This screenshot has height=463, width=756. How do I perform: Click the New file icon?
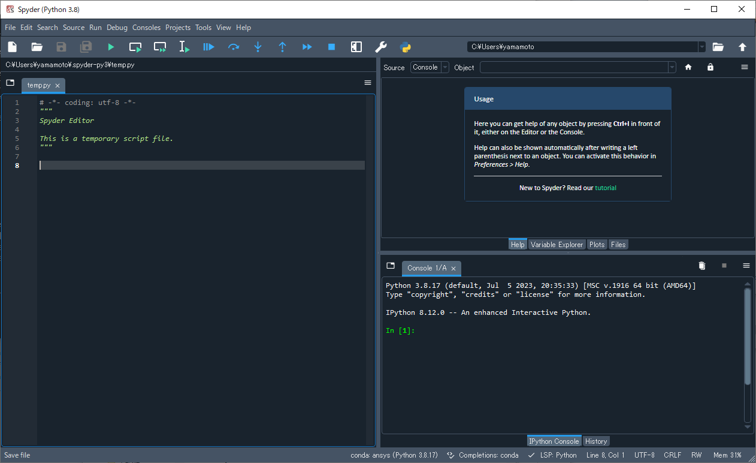click(x=12, y=47)
